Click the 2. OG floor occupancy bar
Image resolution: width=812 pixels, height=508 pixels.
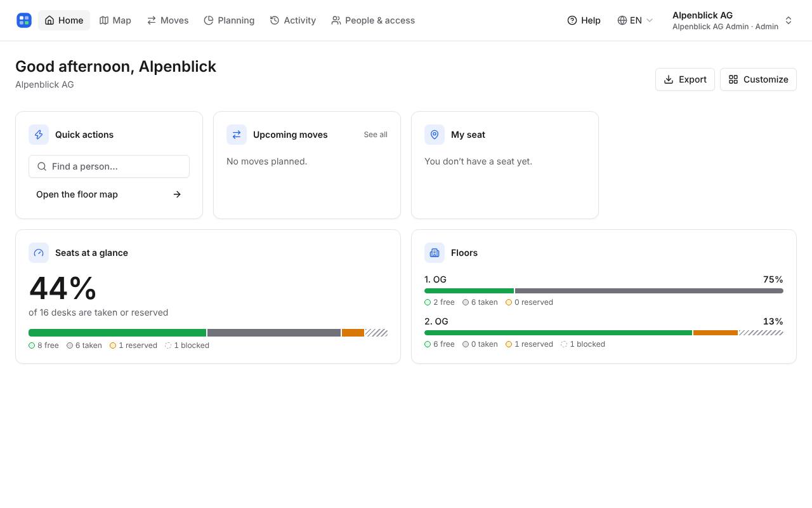point(604,333)
